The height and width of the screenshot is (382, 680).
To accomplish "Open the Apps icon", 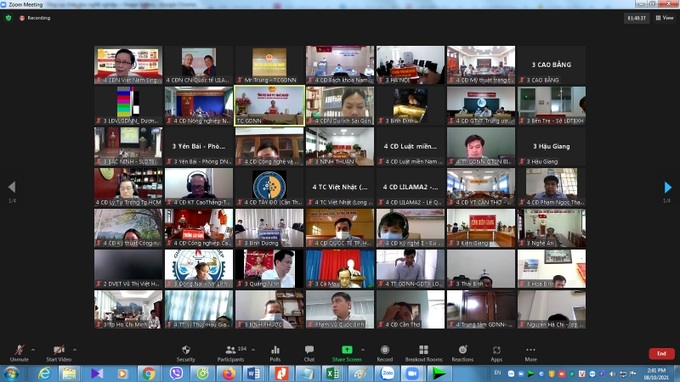I will pos(497,353).
